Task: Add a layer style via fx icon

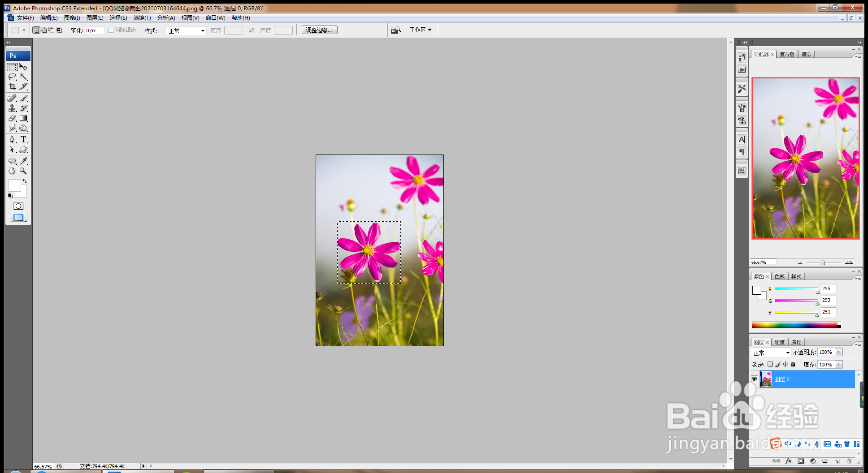Action: tap(789, 461)
